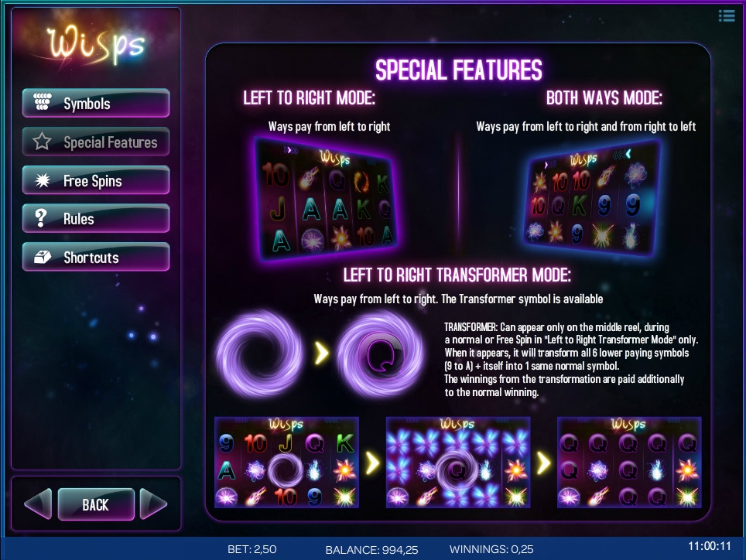746x560 pixels.
Task: Click the Transformer swirl containing a Q
Action: (x=379, y=353)
